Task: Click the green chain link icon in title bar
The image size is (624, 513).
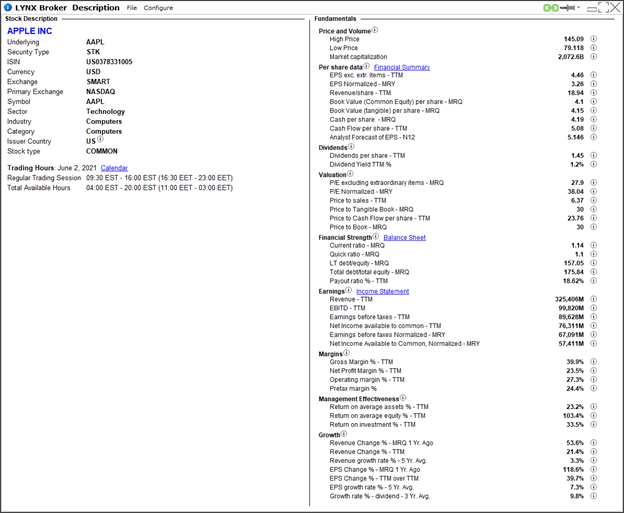Action: pyautogui.click(x=551, y=8)
